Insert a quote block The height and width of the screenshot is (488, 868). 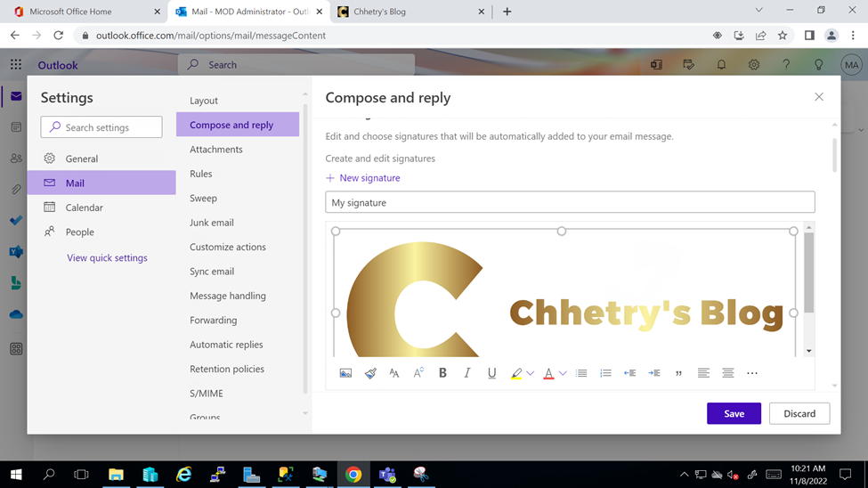tap(678, 373)
